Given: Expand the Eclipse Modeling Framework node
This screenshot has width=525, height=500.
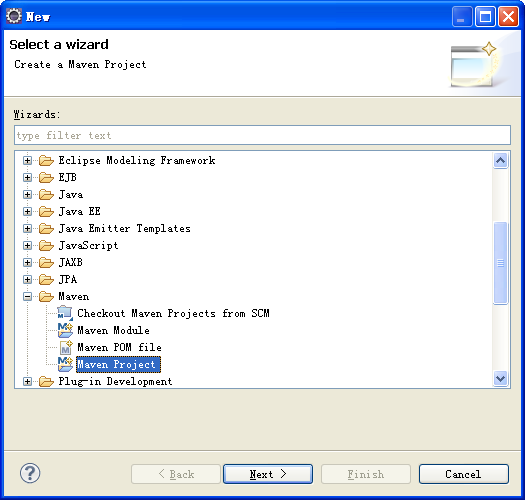Looking at the screenshot, I should point(27,161).
